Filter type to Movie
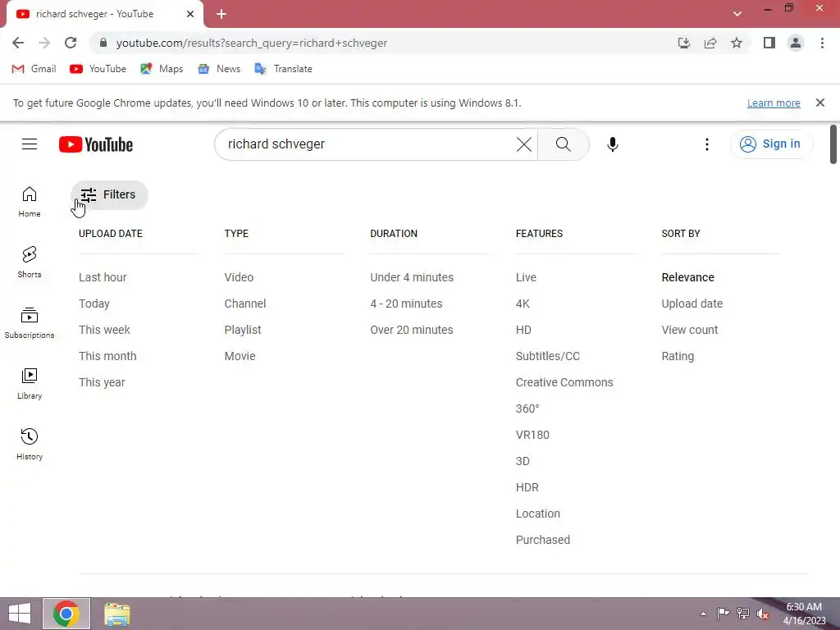This screenshot has height=630, width=840. click(240, 356)
